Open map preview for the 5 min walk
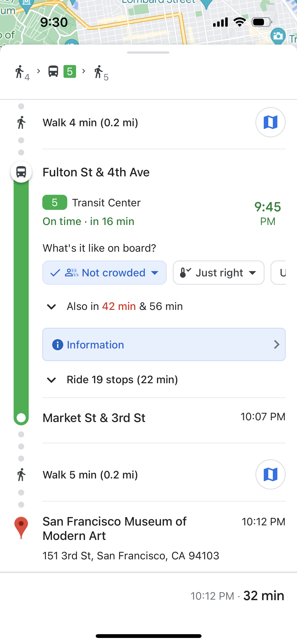Image resolution: width=297 pixels, height=644 pixels. point(270,474)
